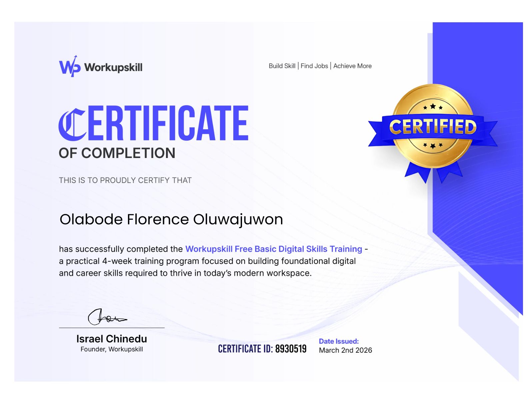
Task: Click 'THIS IS TO PROUDLY CERTIFY THAT' line
Action: pyautogui.click(x=125, y=180)
